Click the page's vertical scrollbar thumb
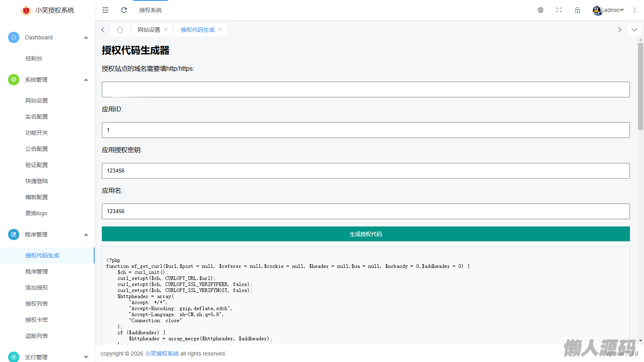The width and height of the screenshot is (644, 362). (640, 86)
